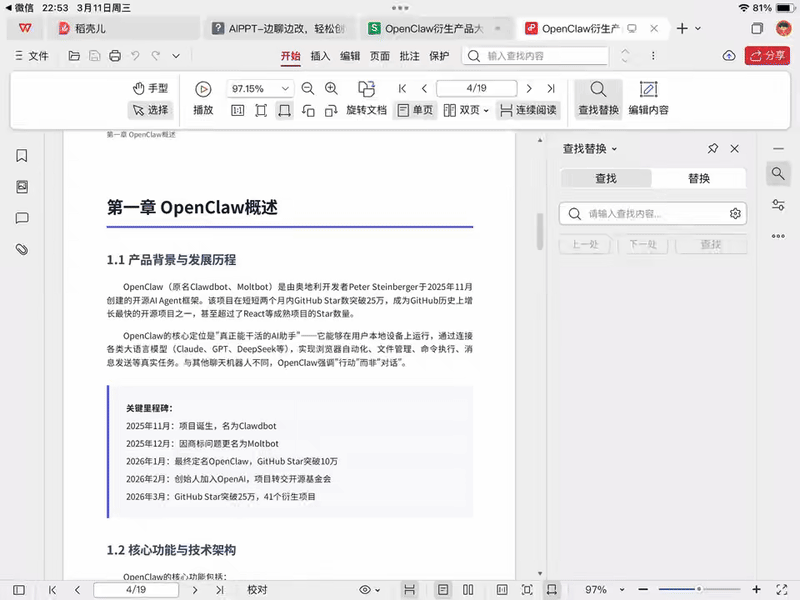Click 下一处 next match button

(643, 244)
